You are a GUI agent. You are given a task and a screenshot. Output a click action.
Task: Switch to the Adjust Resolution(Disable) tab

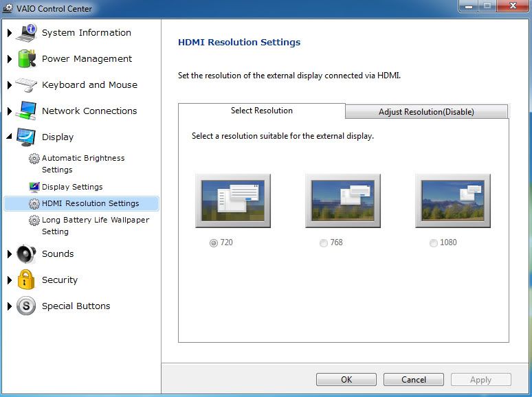click(x=426, y=112)
